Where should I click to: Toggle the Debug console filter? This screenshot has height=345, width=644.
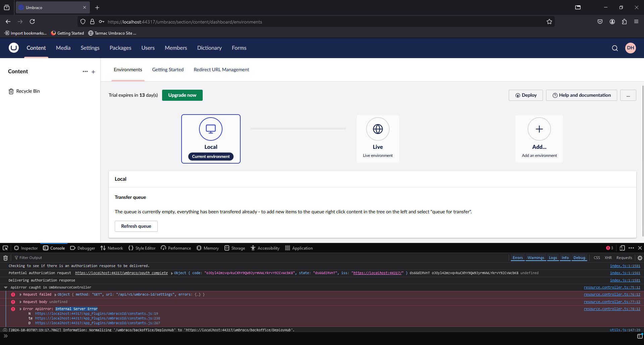pyautogui.click(x=579, y=258)
